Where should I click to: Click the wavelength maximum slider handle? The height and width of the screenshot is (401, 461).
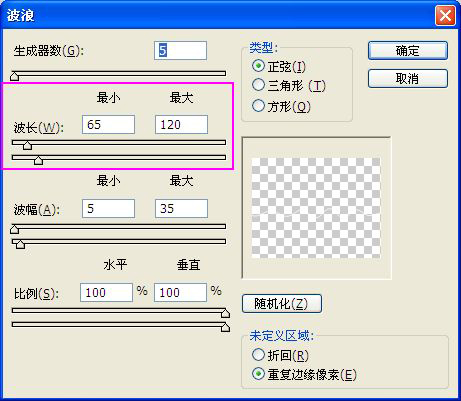click(x=39, y=160)
